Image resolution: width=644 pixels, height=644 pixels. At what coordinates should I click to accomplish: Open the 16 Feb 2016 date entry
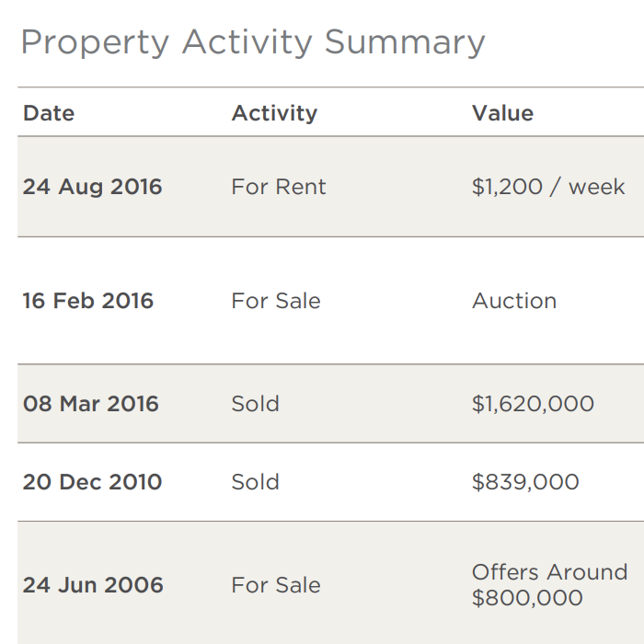point(88,301)
